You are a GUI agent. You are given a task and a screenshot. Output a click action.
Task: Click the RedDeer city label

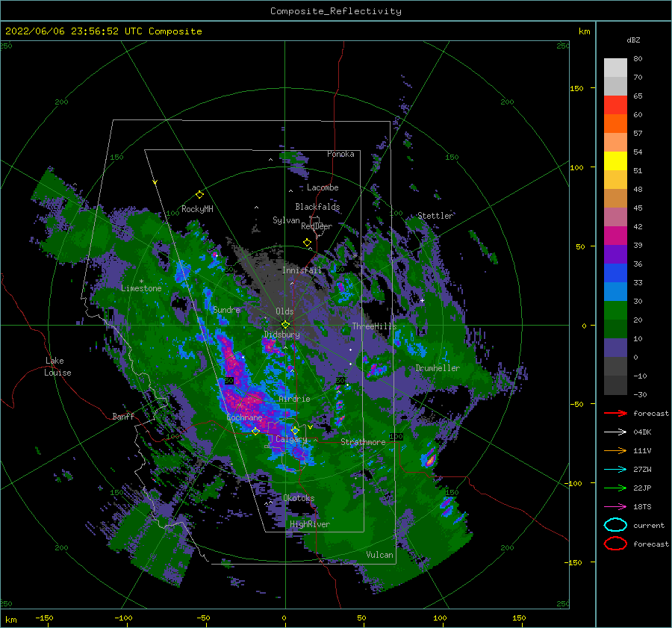click(x=317, y=226)
